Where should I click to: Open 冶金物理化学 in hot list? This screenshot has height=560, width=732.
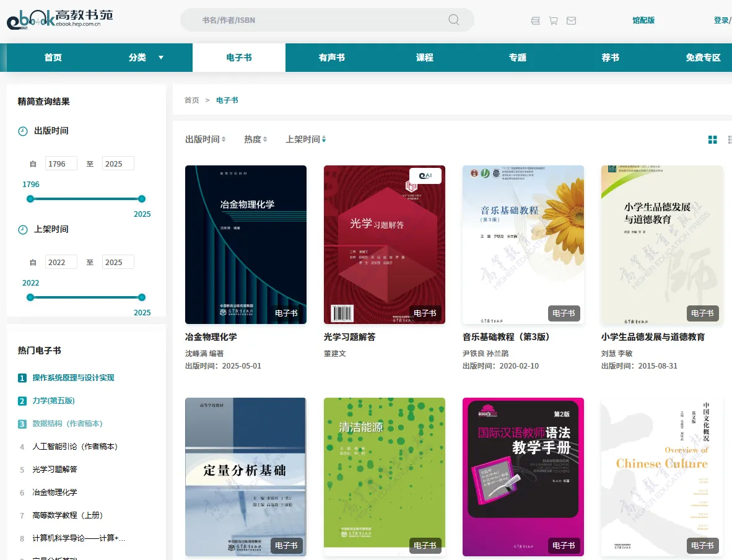54,492
